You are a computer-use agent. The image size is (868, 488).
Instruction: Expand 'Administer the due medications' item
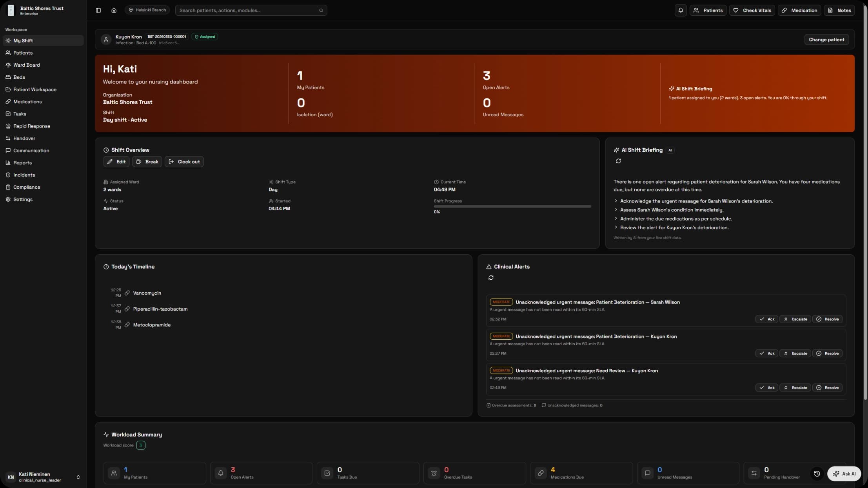click(673, 219)
